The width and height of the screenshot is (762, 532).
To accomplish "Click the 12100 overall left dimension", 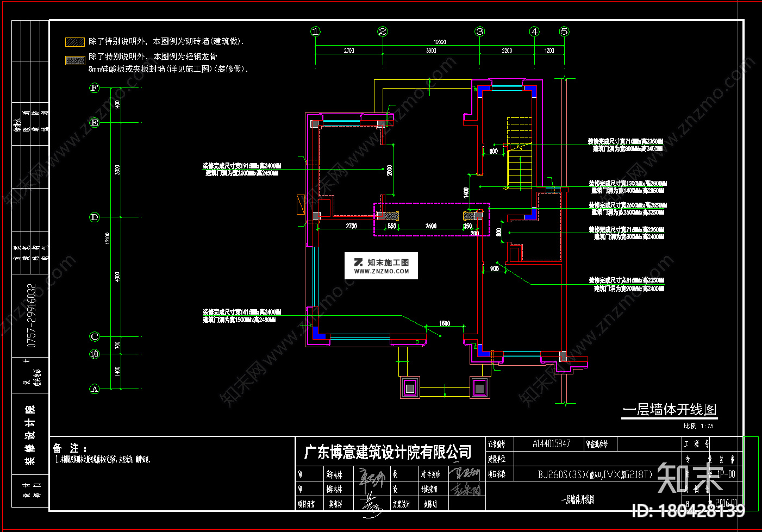I will tap(108, 238).
